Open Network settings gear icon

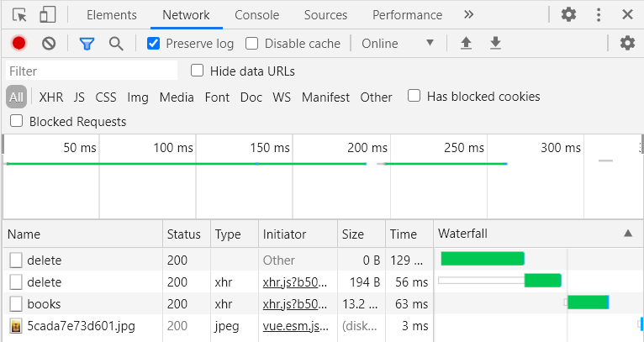coord(626,43)
